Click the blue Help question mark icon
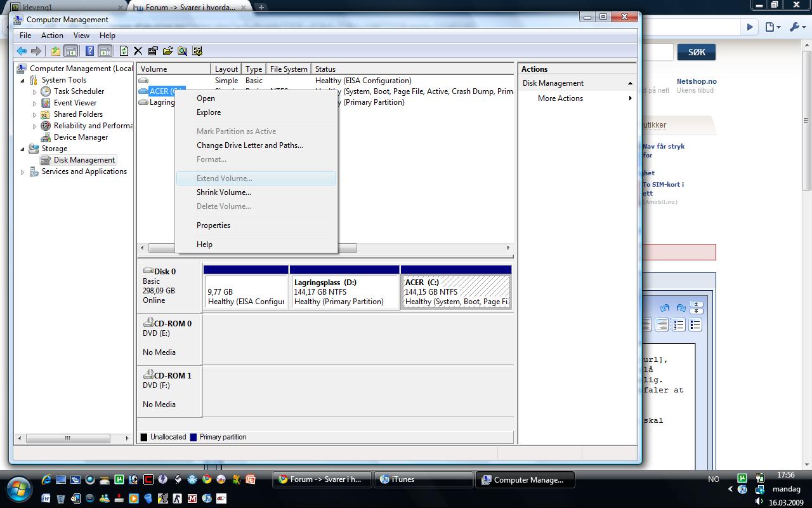The height and width of the screenshot is (508, 812). [90, 51]
